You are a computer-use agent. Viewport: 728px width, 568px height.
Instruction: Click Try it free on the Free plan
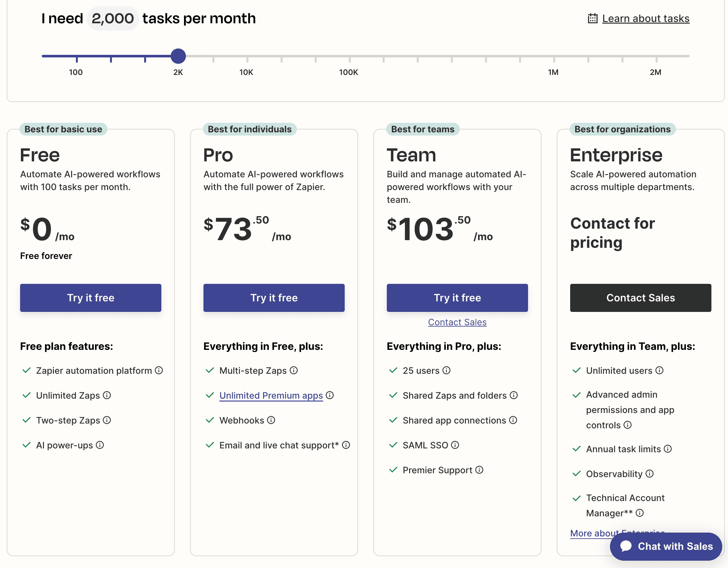[91, 298]
